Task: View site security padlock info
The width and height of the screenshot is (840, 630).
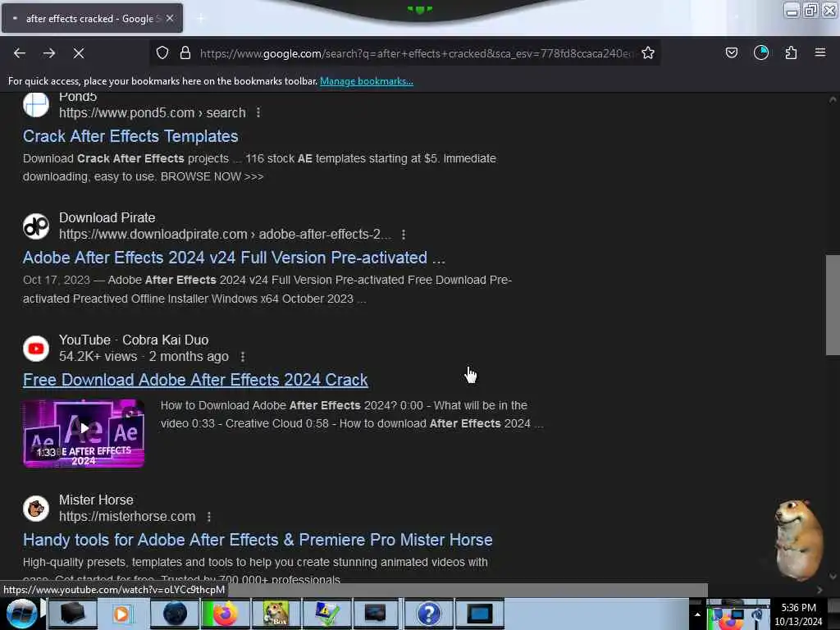Action: [x=185, y=52]
